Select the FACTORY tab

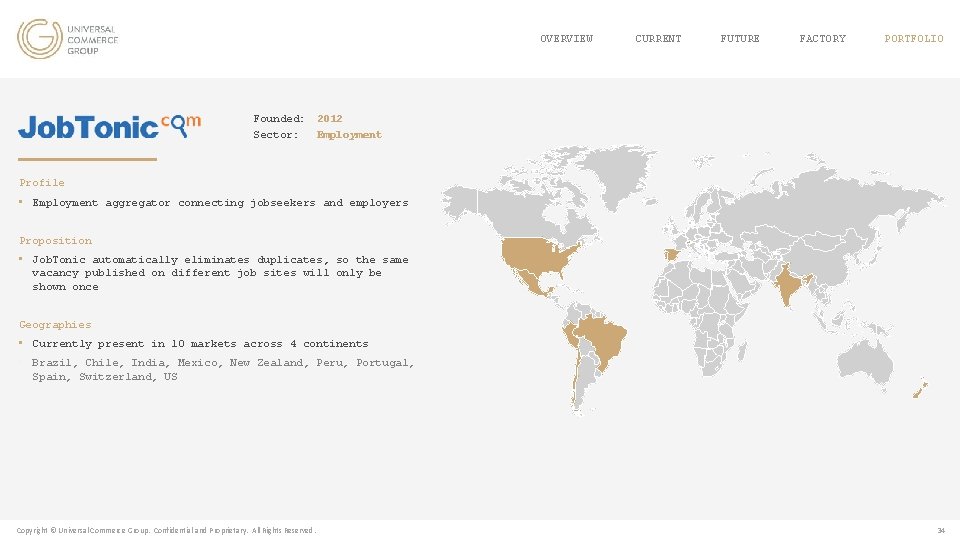[x=822, y=39]
